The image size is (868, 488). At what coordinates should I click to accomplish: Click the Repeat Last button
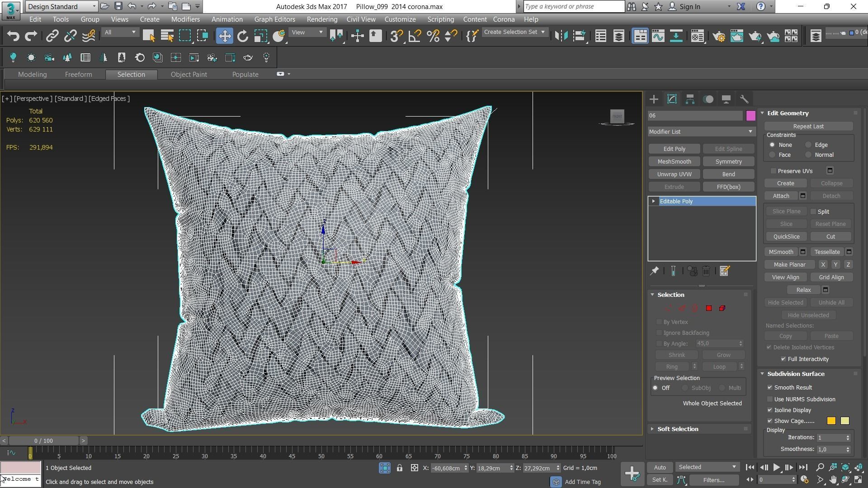click(x=808, y=127)
